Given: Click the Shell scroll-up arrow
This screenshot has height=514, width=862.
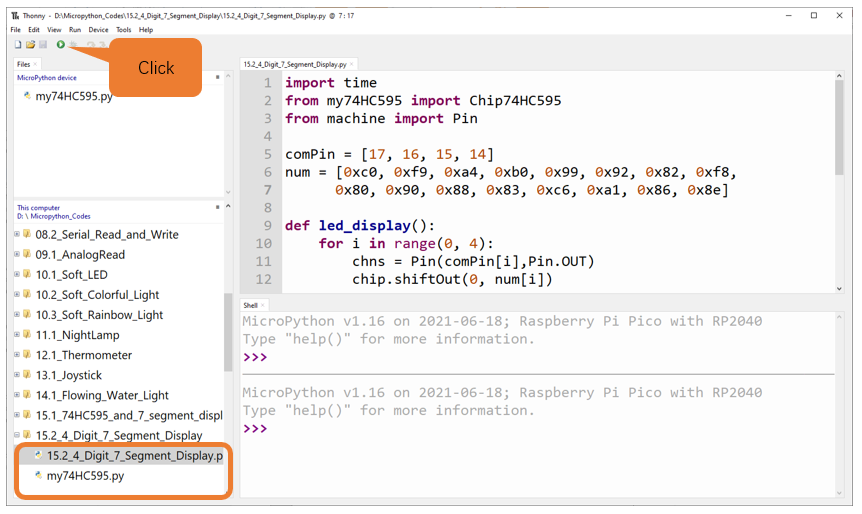Looking at the screenshot, I should [839, 317].
